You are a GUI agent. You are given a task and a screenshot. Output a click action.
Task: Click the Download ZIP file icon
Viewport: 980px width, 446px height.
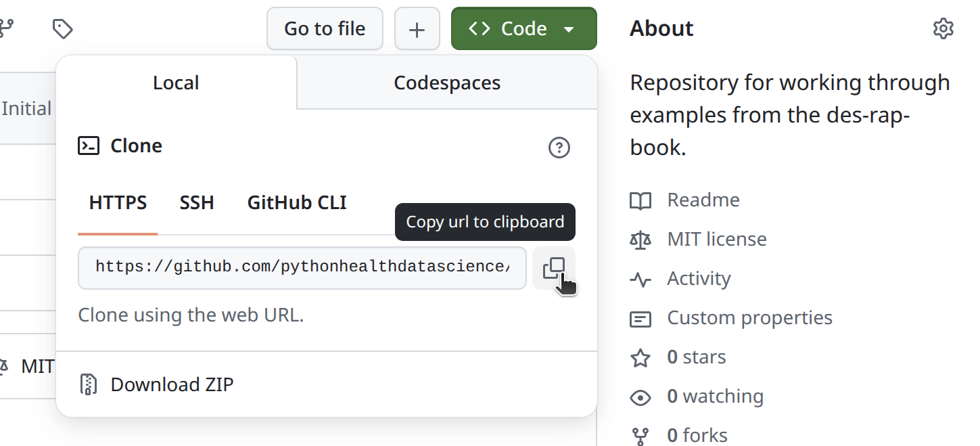89,384
